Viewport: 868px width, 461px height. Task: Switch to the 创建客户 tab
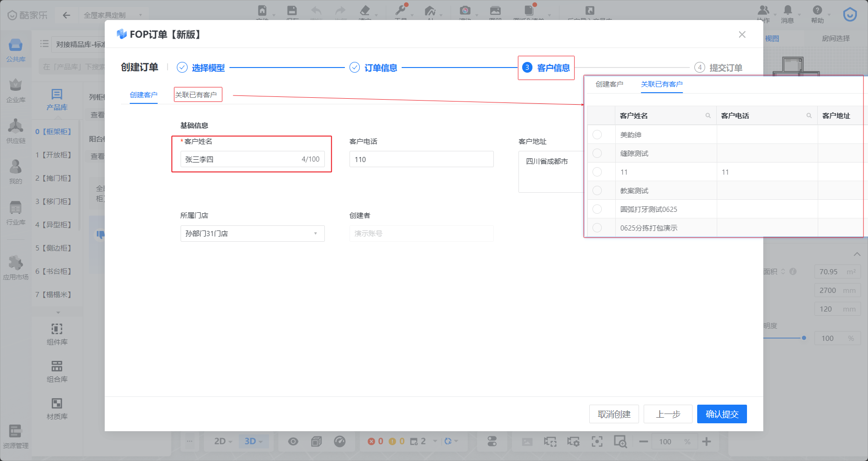coord(143,95)
